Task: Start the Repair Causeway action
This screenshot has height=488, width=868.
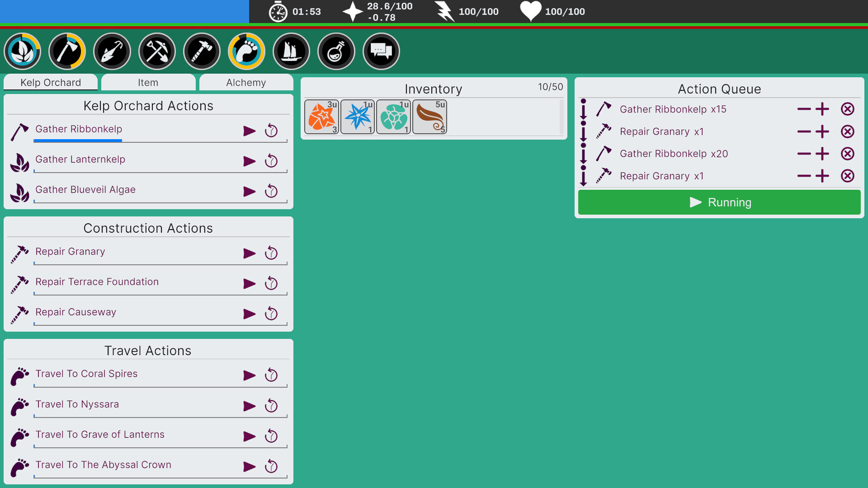Action: 249,314
